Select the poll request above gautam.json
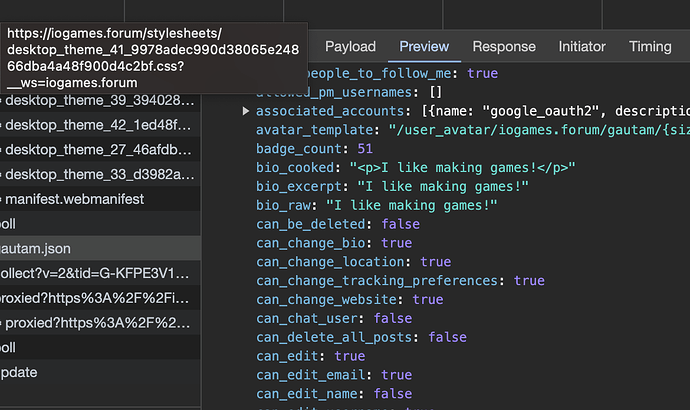This screenshot has width=690, height=410. [100, 223]
